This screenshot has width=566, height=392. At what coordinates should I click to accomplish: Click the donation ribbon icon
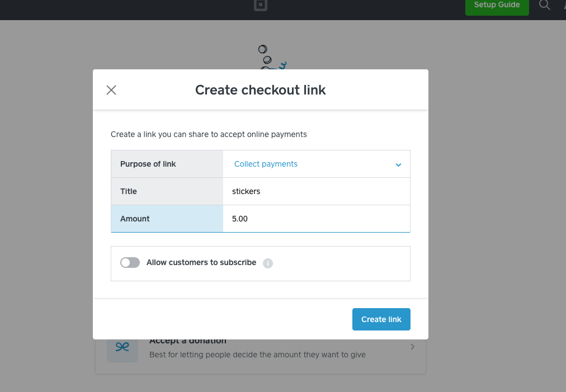(x=122, y=347)
